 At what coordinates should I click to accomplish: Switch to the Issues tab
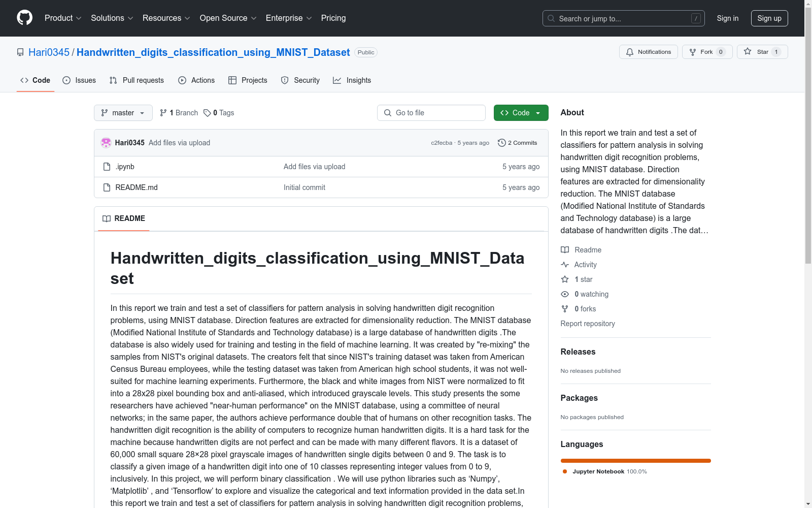coord(79,80)
